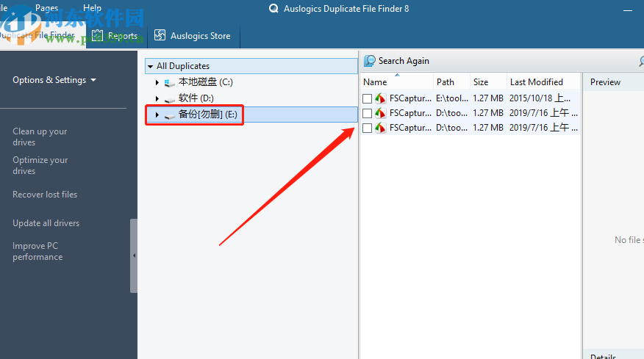Sort by the Name column header
This screenshot has height=359, width=644.
[396, 82]
